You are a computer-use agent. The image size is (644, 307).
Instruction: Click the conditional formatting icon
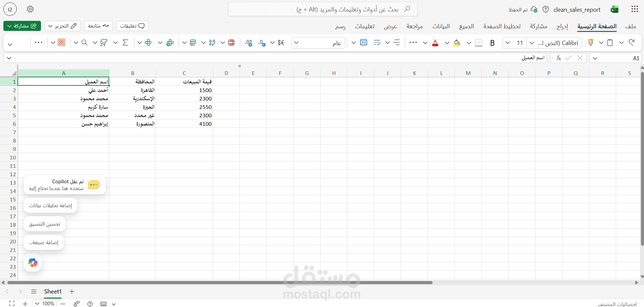click(231, 43)
